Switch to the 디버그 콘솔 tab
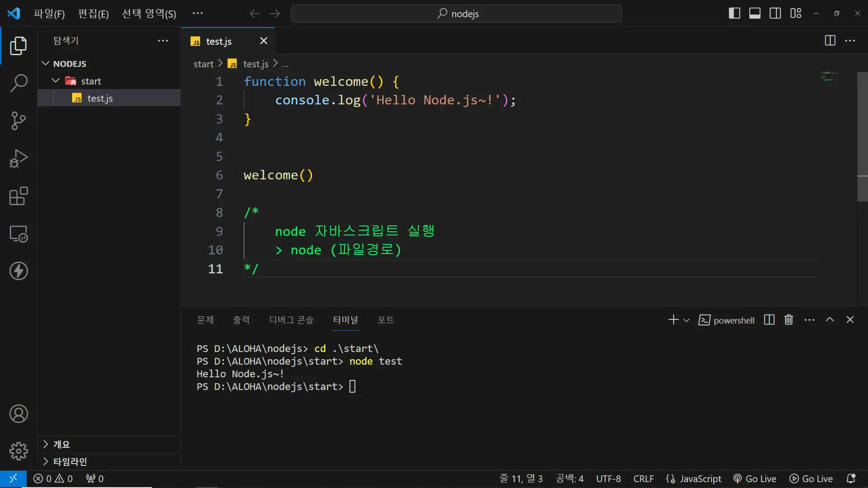This screenshot has height=488, width=868. 291,320
